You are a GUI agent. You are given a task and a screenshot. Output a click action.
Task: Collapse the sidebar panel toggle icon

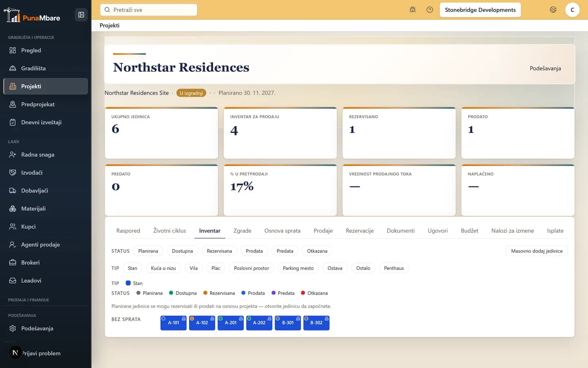tap(81, 15)
